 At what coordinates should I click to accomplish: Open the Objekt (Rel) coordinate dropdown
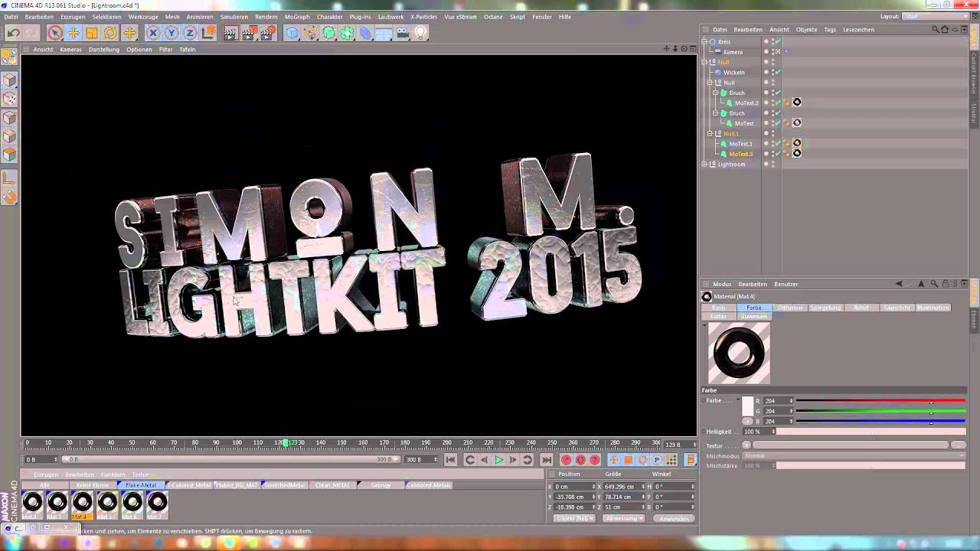574,518
